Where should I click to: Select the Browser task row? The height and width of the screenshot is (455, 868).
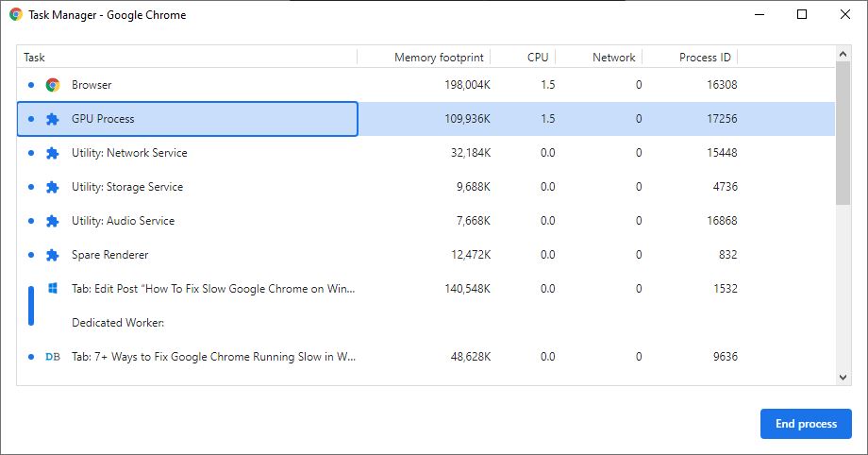pyautogui.click(x=426, y=85)
